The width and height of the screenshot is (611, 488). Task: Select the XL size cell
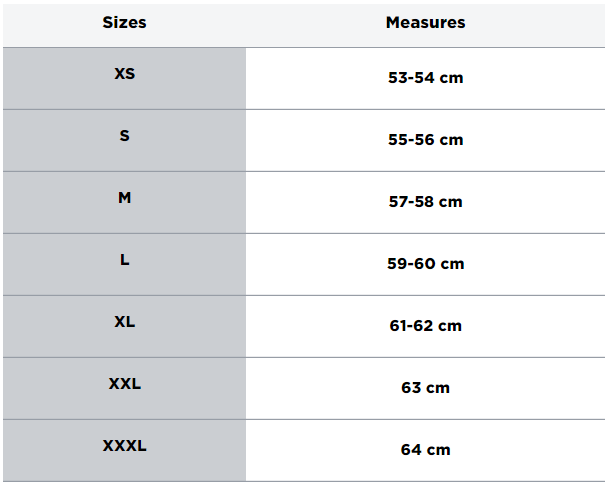[124, 327]
